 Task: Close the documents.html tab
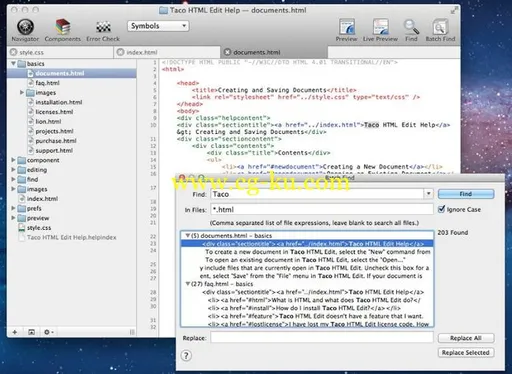[227, 52]
